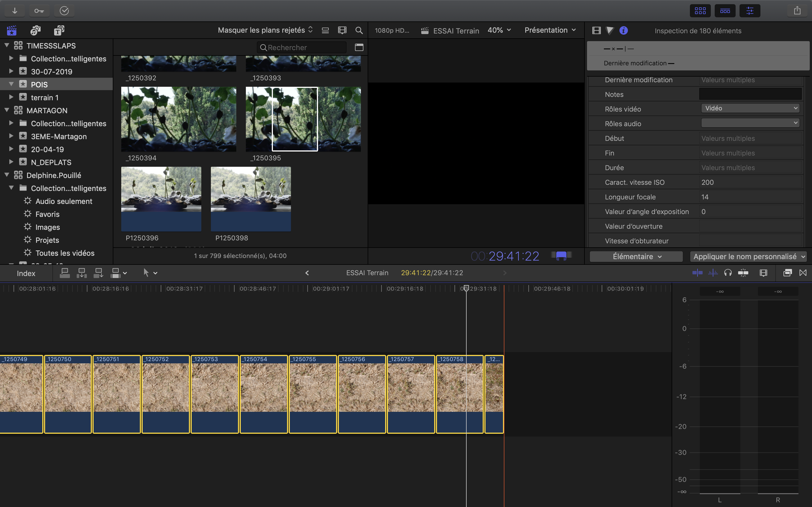Open the timeline Index panel
This screenshot has width=812, height=507.
coord(26,273)
